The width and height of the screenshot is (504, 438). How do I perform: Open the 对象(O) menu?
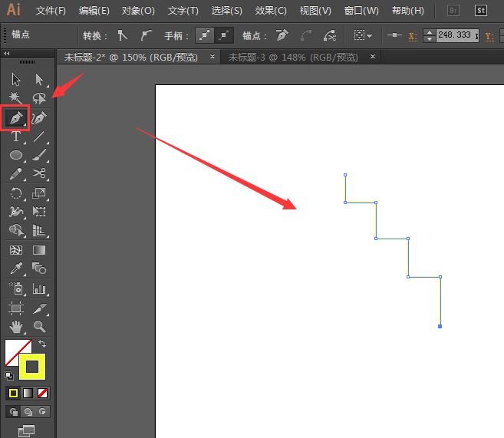click(138, 11)
